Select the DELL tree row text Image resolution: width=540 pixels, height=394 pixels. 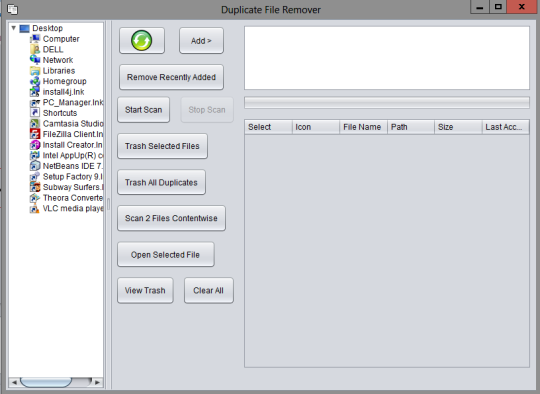[53, 50]
